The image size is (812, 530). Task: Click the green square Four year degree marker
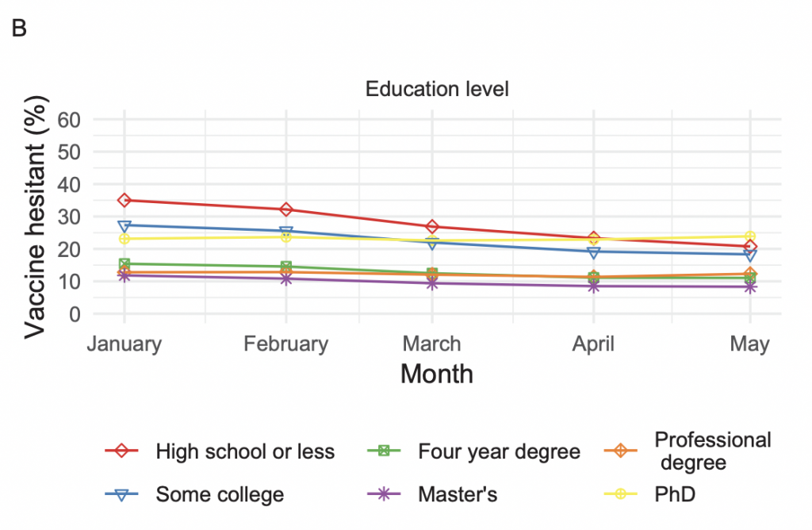pyautogui.click(x=385, y=451)
